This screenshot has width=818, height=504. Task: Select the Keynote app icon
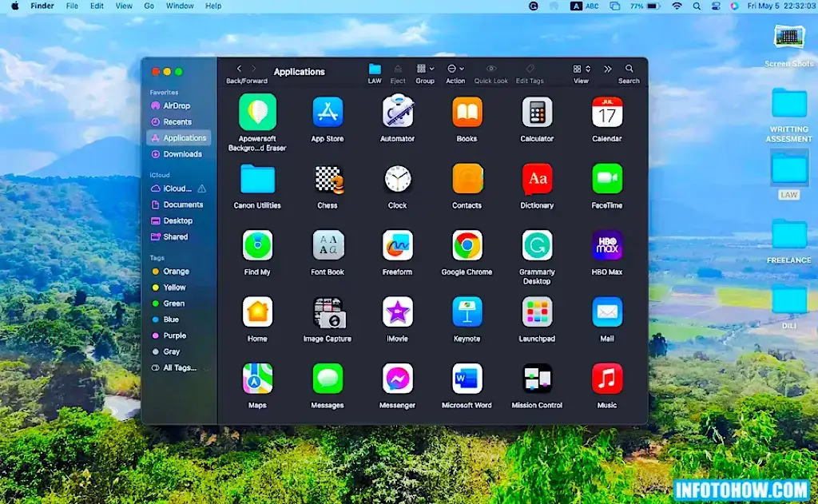click(467, 312)
